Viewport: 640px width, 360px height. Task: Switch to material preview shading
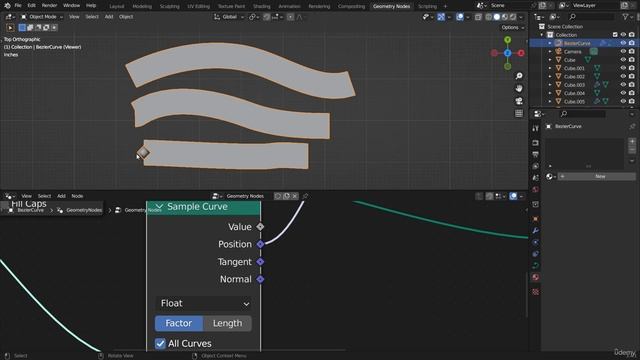[505, 17]
